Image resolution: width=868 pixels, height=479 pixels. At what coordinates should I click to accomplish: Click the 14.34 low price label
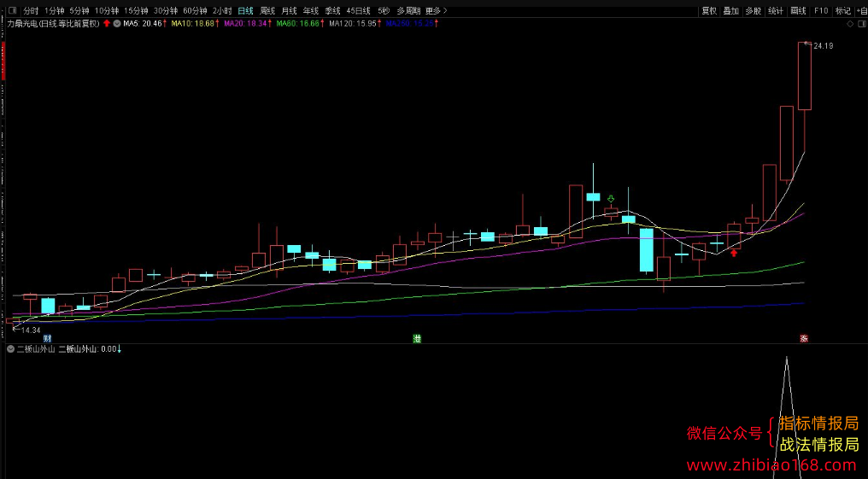point(31,330)
